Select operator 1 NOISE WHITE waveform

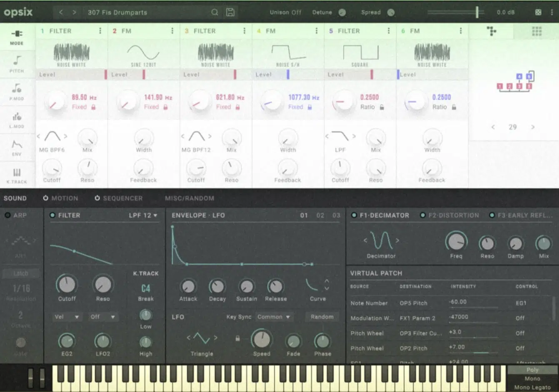click(72, 54)
